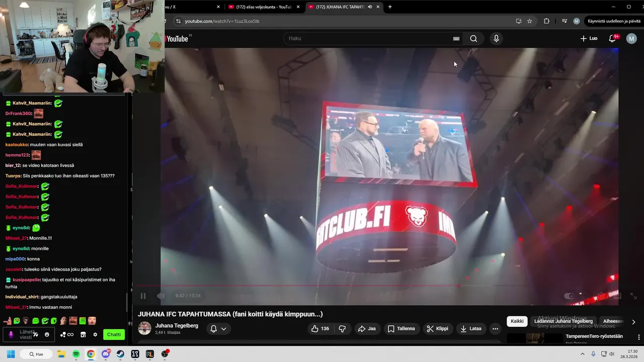Open Spotify from the taskbar

76,354
